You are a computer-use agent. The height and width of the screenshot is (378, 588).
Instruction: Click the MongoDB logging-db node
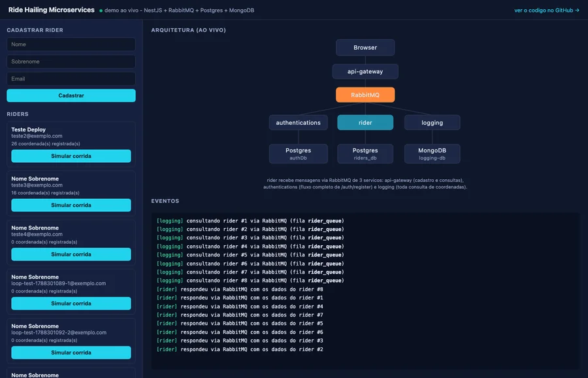(432, 154)
